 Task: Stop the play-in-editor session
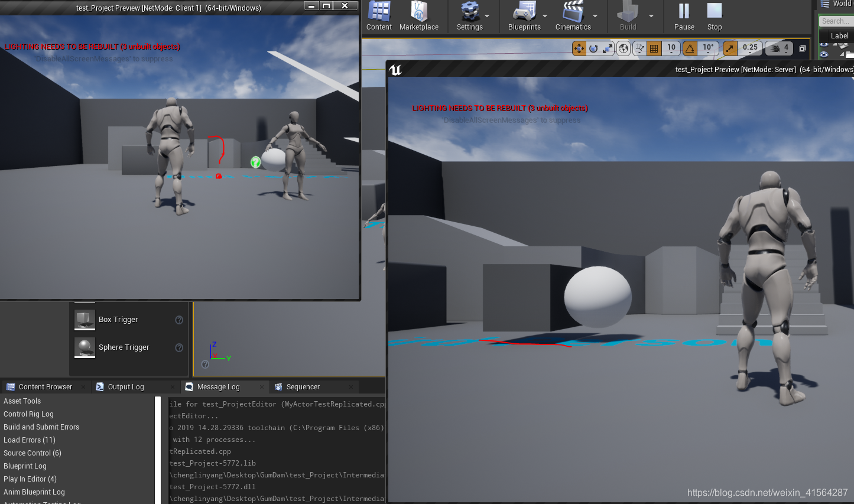pos(715,16)
